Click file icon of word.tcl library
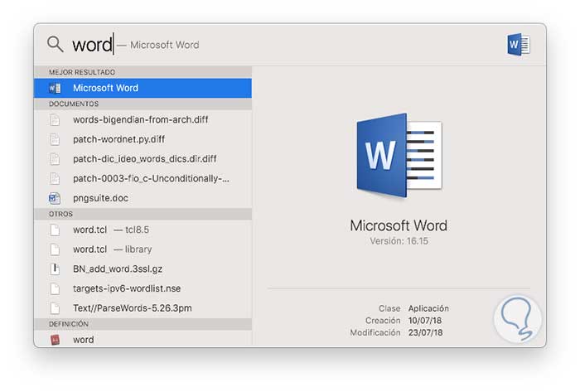Image resolution: width=580 pixels, height=392 pixels. tap(55, 249)
